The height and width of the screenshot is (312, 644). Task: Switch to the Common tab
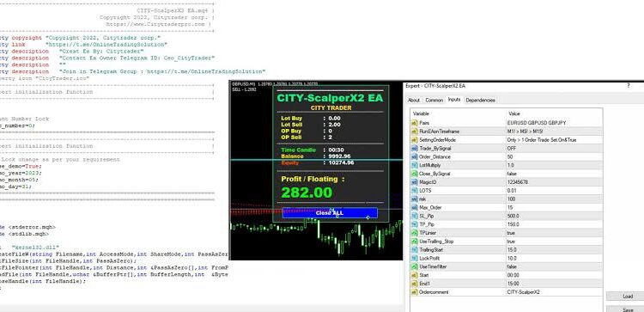434,100
